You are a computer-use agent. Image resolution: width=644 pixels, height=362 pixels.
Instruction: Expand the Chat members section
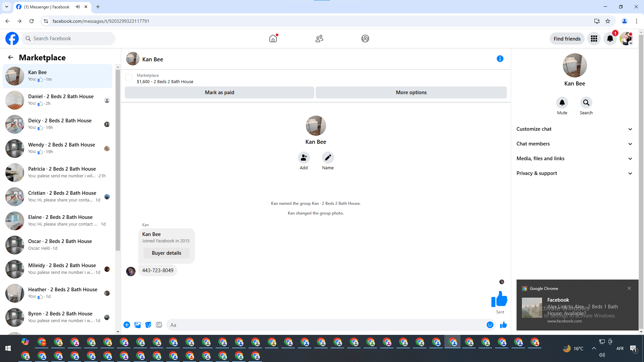574,144
